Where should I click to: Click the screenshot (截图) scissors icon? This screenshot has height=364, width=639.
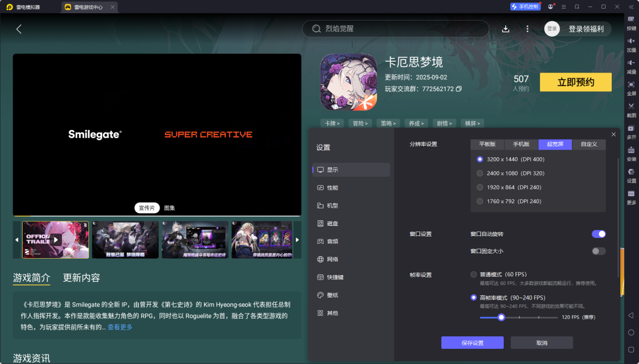[631, 106]
